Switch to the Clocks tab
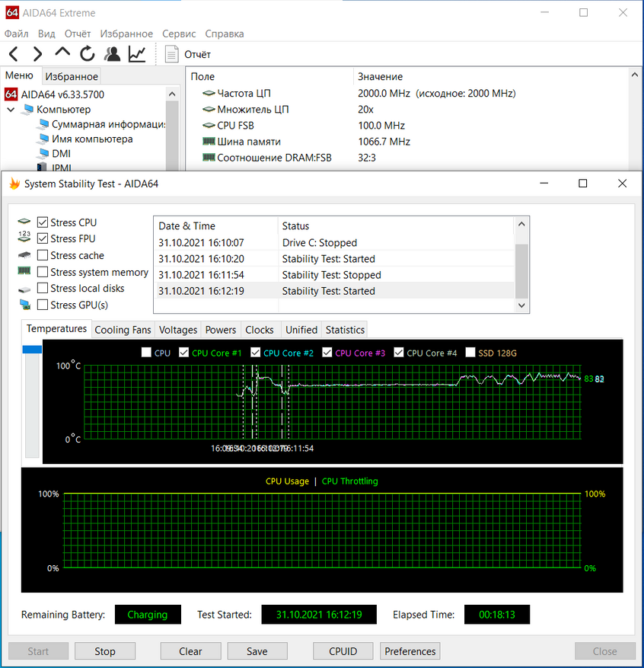The height and width of the screenshot is (668, 644). (260, 330)
